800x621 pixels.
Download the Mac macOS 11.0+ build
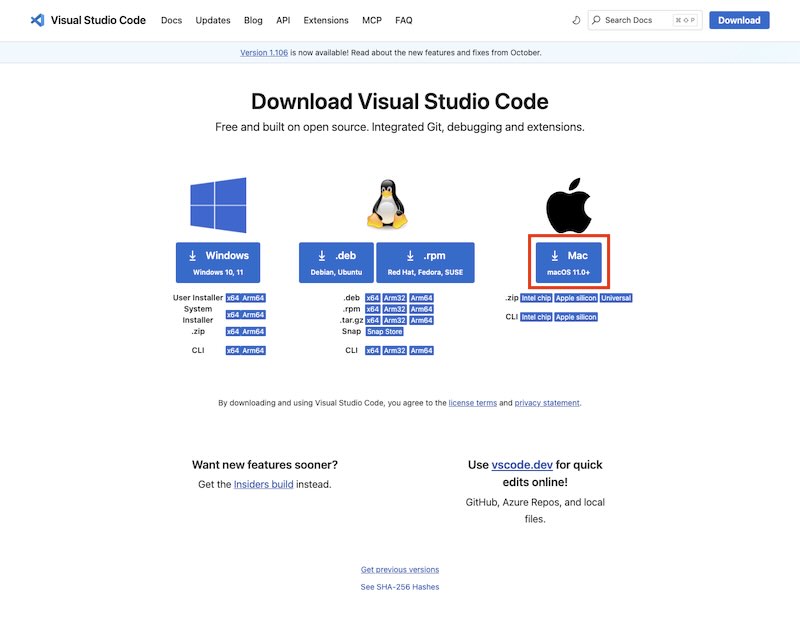571,261
